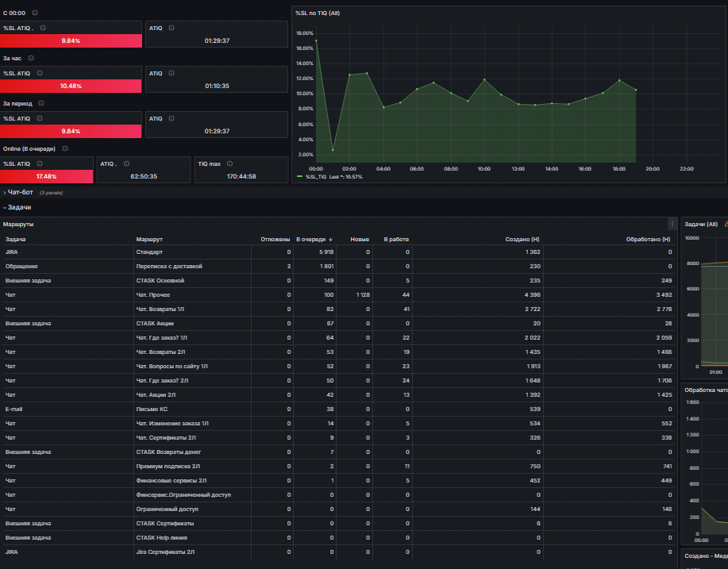The image size is (728, 569).
Task: Click the red 17.48% SL ATIQ gauge
Action: [x=46, y=176]
